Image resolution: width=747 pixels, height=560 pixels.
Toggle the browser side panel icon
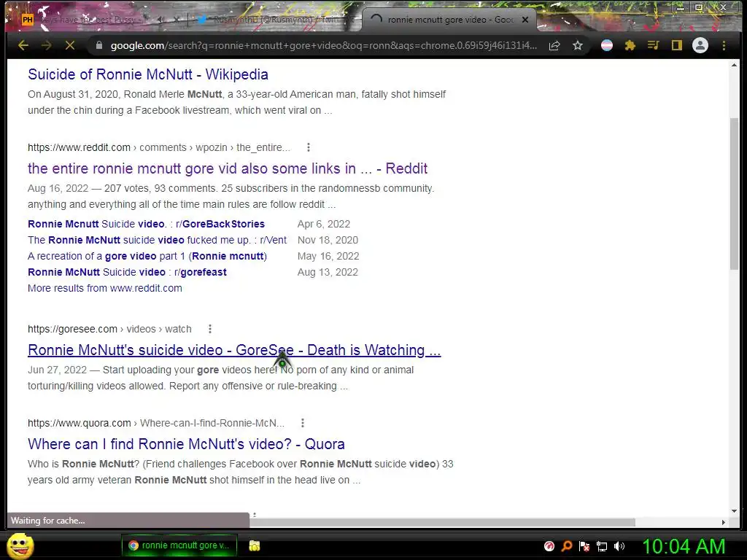coord(676,46)
